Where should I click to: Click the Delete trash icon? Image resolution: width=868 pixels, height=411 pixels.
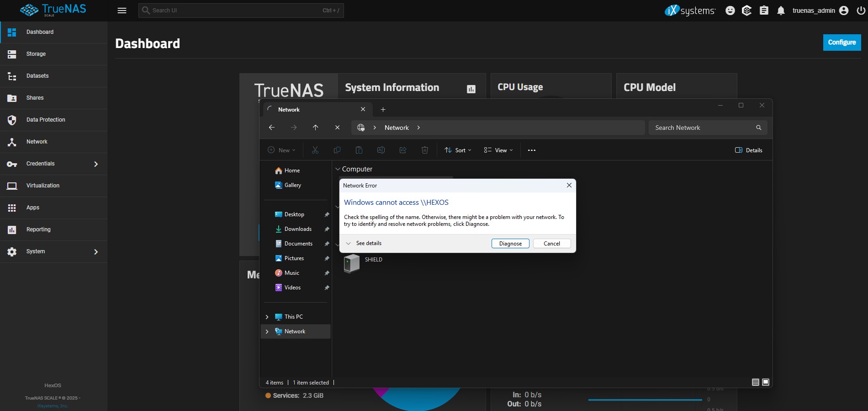[x=425, y=150]
